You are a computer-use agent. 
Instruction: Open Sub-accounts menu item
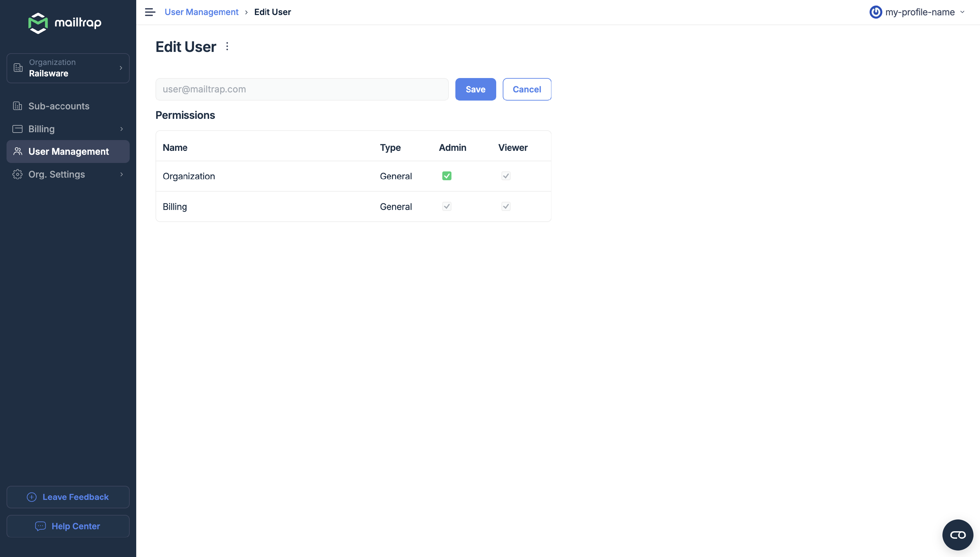(x=59, y=106)
